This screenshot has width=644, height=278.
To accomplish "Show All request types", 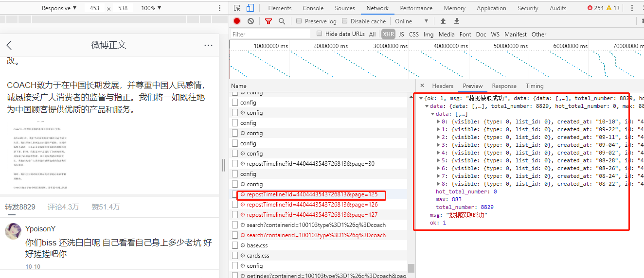I will tap(372, 34).
